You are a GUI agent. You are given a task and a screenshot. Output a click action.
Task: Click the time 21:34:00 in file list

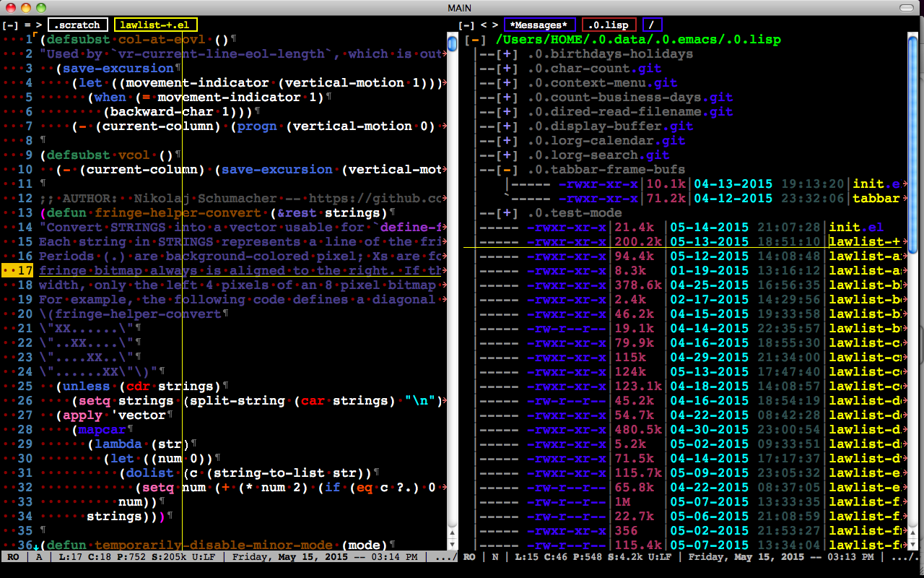tap(788, 358)
